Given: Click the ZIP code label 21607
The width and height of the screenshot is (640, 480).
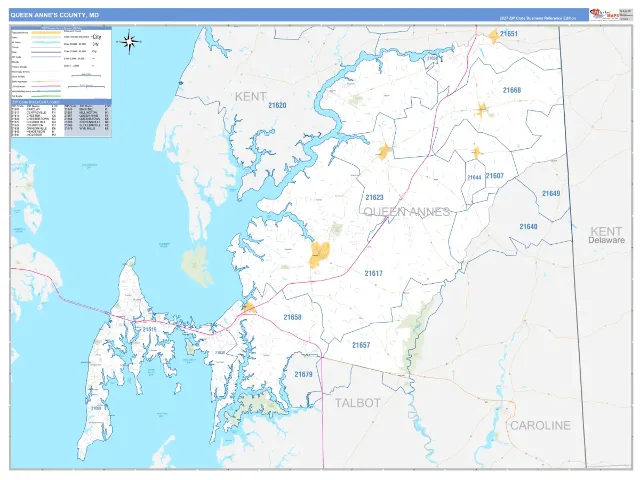Looking at the screenshot, I should click(495, 176).
